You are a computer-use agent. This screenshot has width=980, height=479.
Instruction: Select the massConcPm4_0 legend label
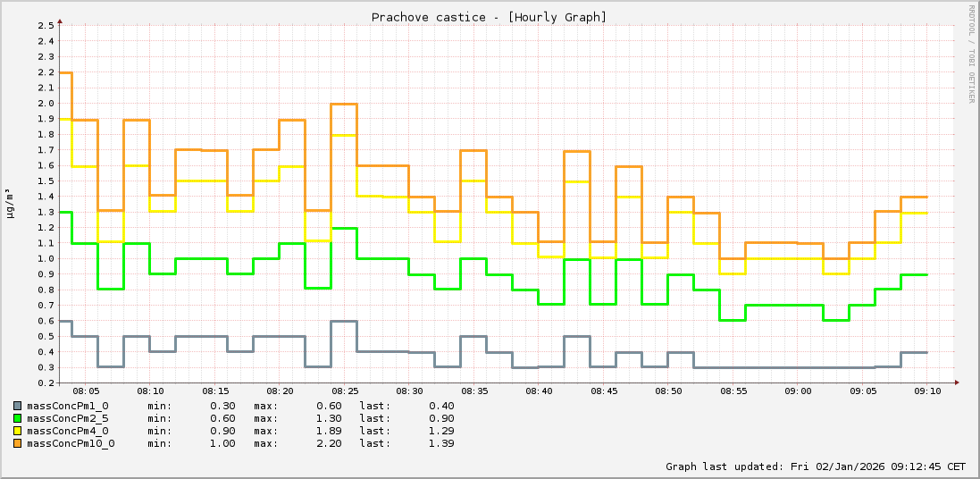pyautogui.click(x=67, y=431)
